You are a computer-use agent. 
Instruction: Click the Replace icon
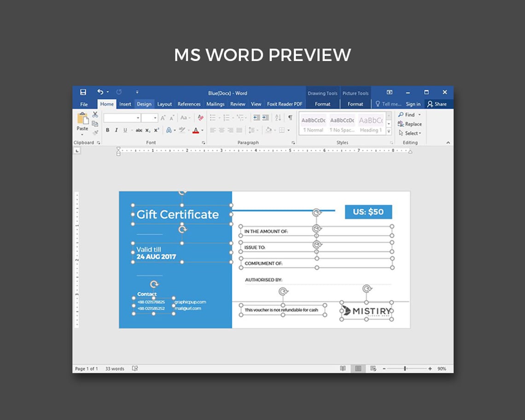pos(409,124)
